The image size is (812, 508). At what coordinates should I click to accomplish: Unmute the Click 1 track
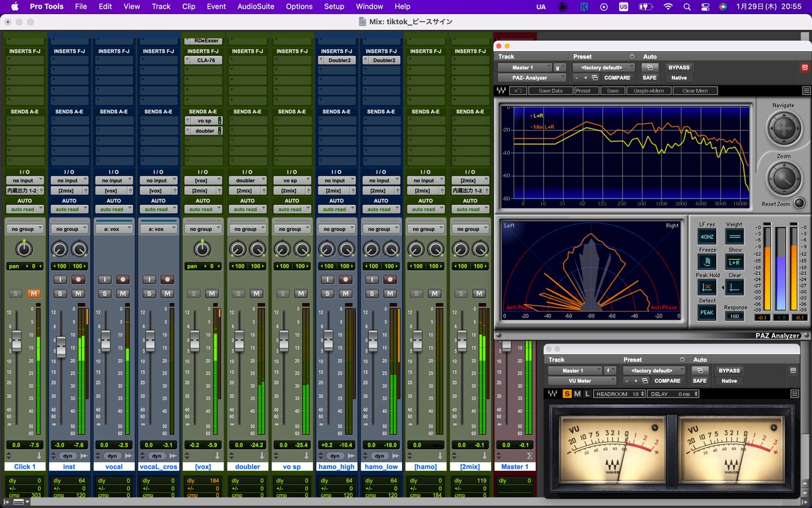[34, 294]
